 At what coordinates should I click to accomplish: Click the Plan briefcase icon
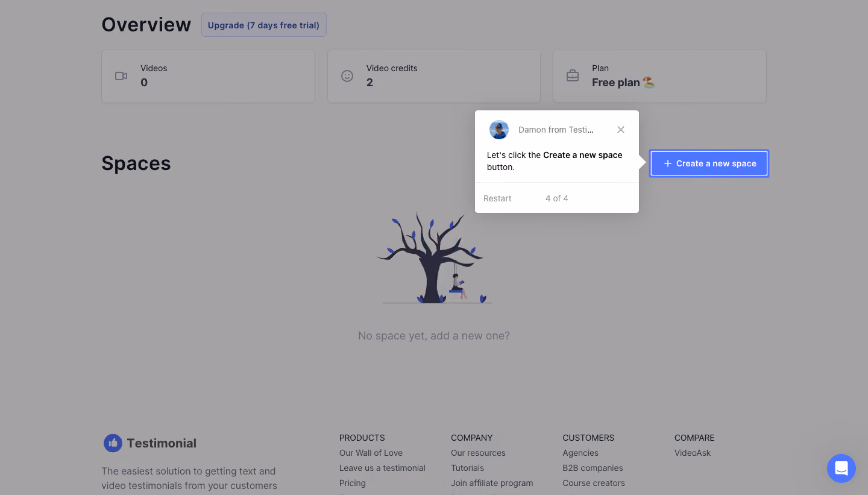[573, 76]
